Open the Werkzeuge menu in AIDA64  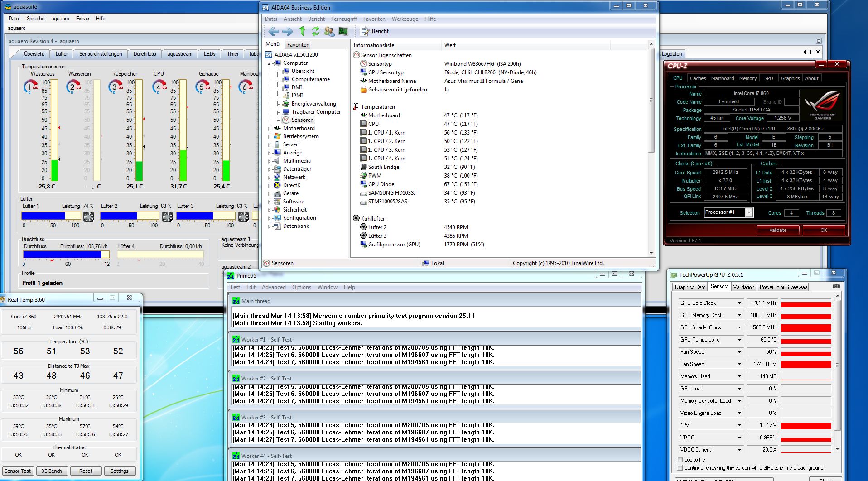coord(405,19)
